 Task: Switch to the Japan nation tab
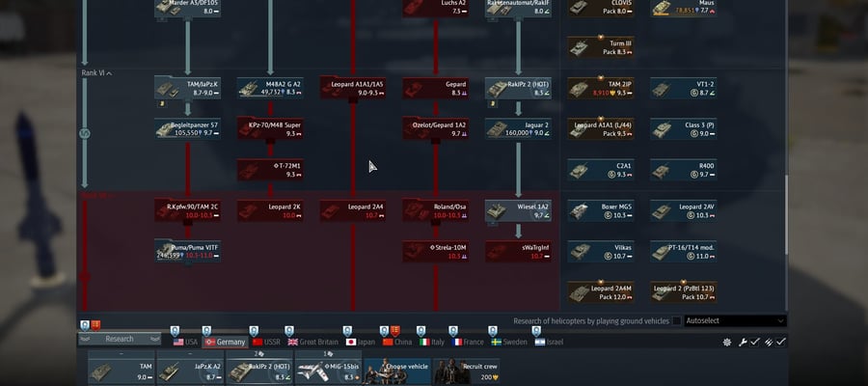361,343
